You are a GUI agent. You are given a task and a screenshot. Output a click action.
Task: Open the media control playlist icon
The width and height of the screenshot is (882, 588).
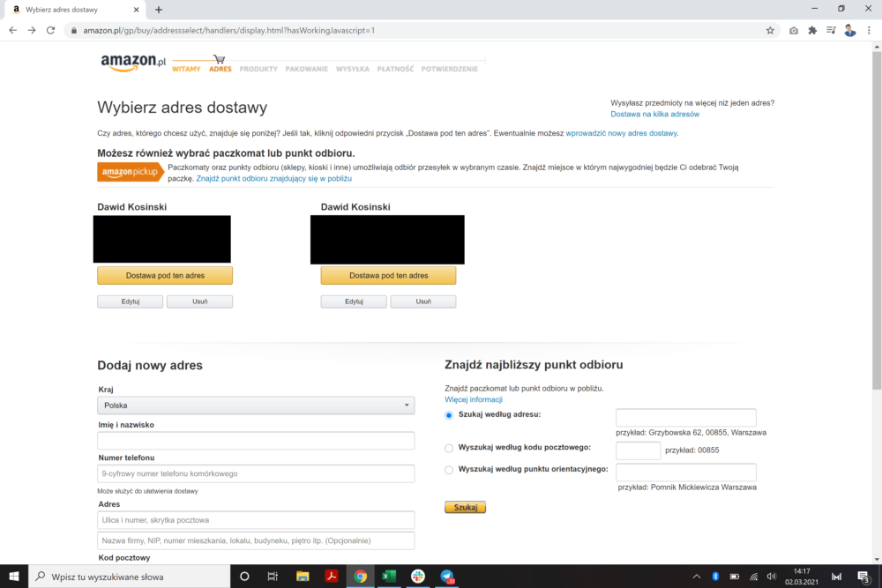[x=831, y=30]
